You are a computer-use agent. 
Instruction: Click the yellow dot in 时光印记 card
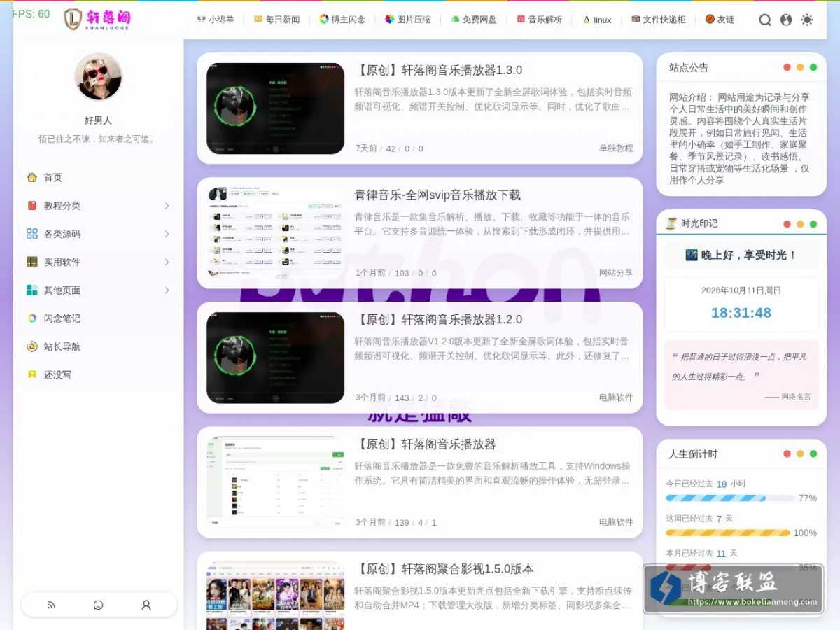[800, 224]
